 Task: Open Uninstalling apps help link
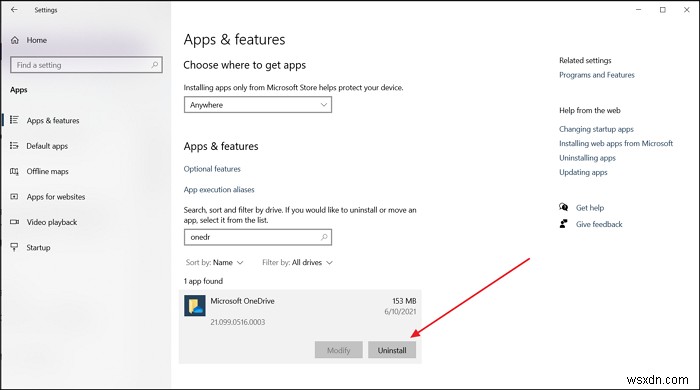(x=587, y=158)
